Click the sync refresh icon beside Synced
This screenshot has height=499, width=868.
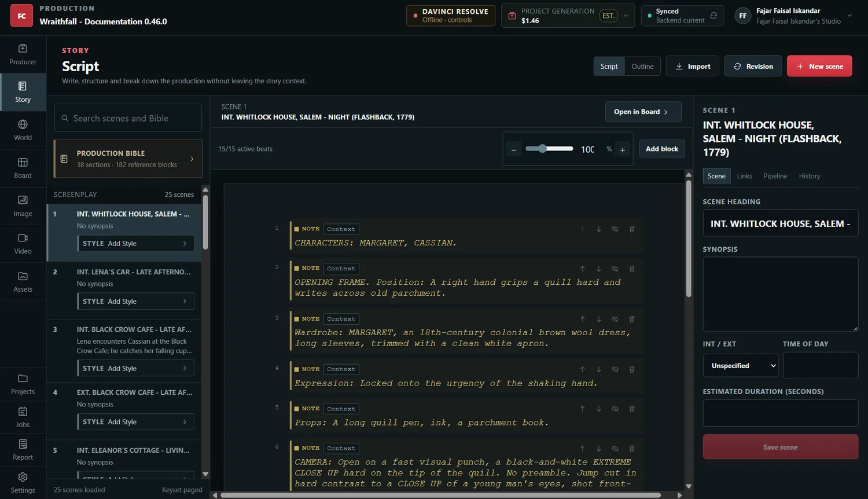pos(713,16)
